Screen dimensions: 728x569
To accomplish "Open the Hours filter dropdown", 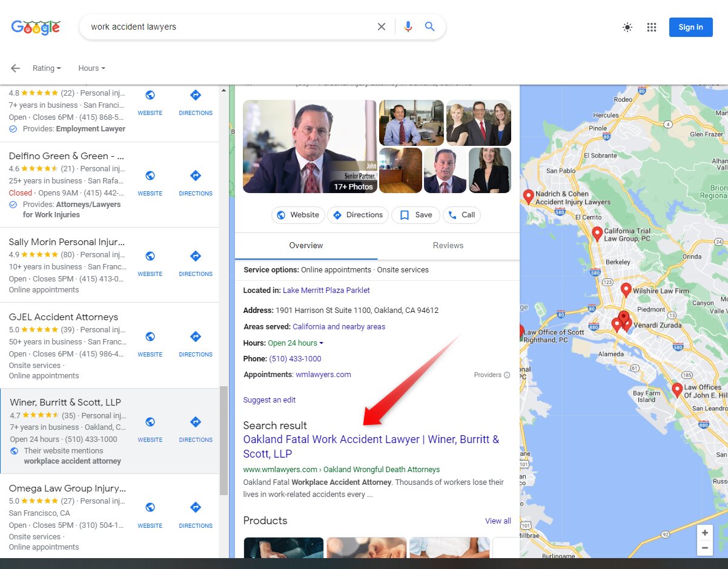I will [x=91, y=68].
